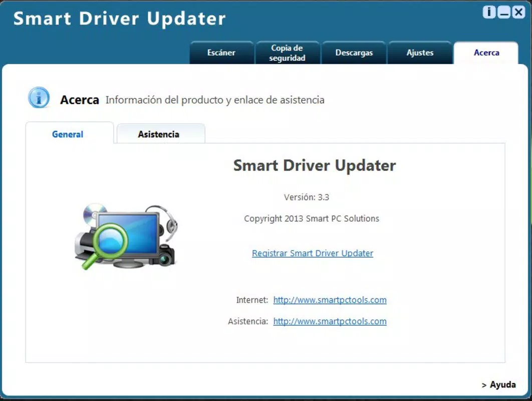532x401 pixels.
Task: Select the Acerca tab
Action: point(486,53)
